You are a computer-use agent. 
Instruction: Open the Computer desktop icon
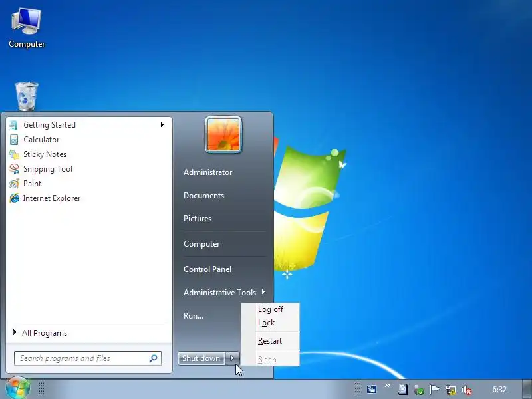[x=27, y=28]
